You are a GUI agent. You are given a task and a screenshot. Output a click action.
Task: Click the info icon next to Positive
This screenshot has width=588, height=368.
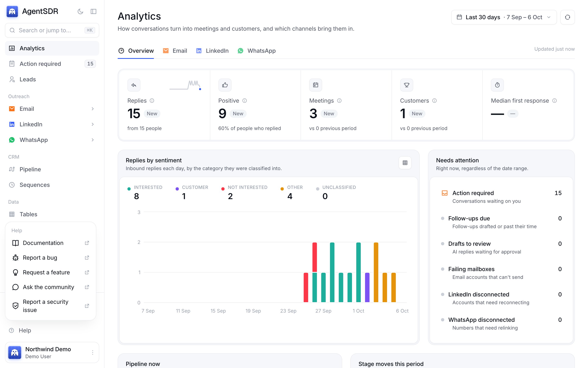pos(245,101)
